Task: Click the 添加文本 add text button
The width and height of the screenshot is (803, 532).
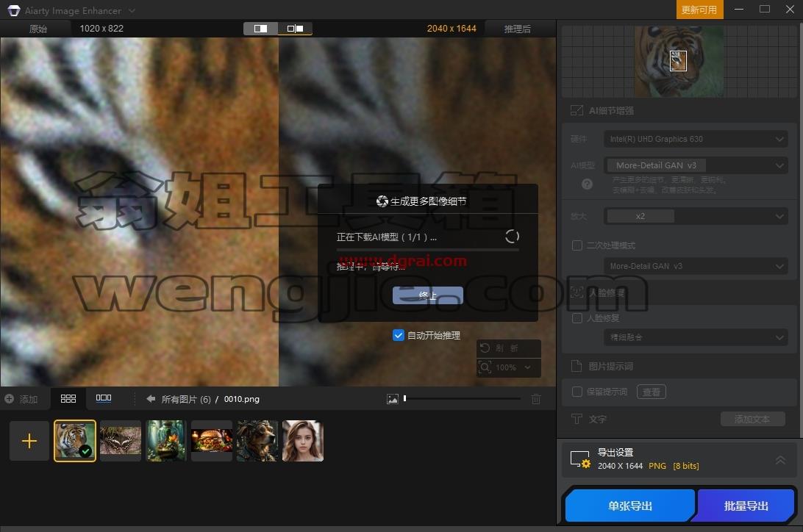Action: pyautogui.click(x=752, y=419)
